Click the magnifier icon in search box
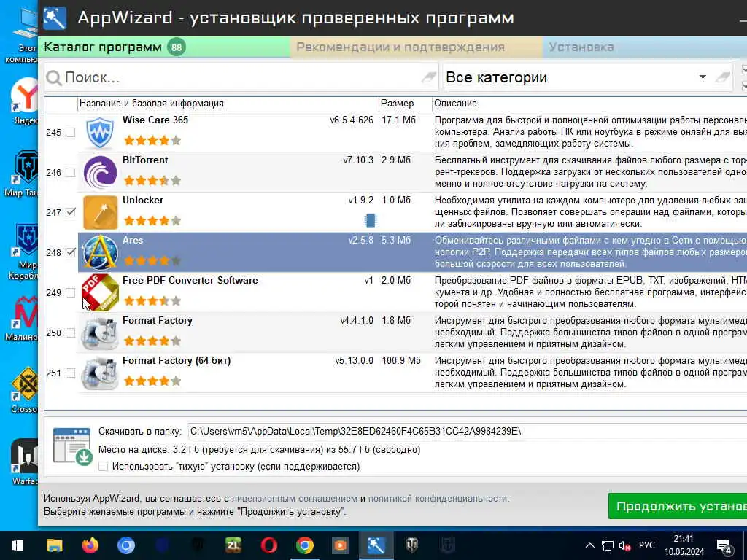The width and height of the screenshot is (747, 560). coord(54,78)
